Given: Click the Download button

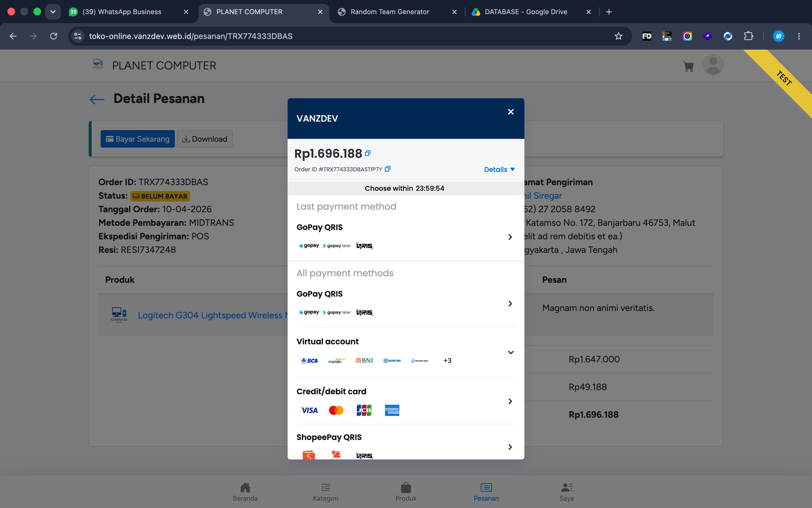Looking at the screenshot, I should tap(205, 139).
